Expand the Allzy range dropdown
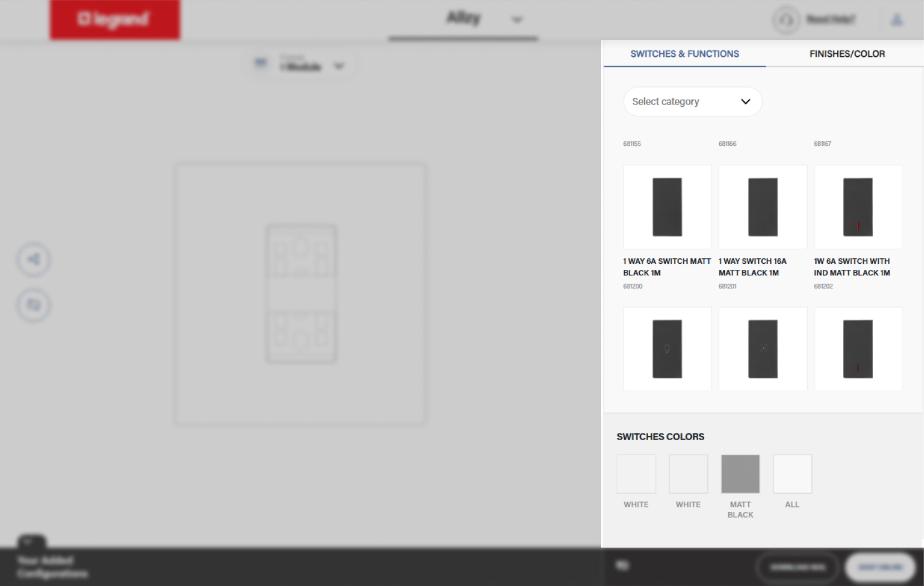Image resolution: width=924 pixels, height=586 pixels. click(x=517, y=20)
